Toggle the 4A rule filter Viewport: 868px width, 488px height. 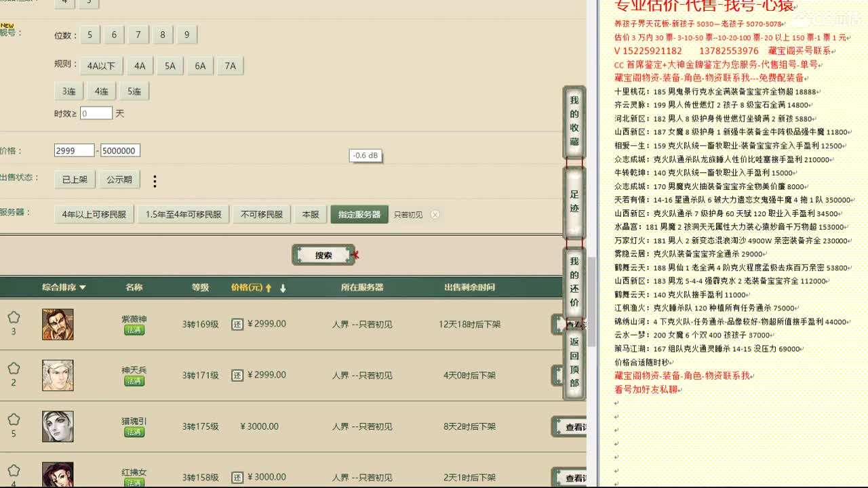(x=140, y=66)
